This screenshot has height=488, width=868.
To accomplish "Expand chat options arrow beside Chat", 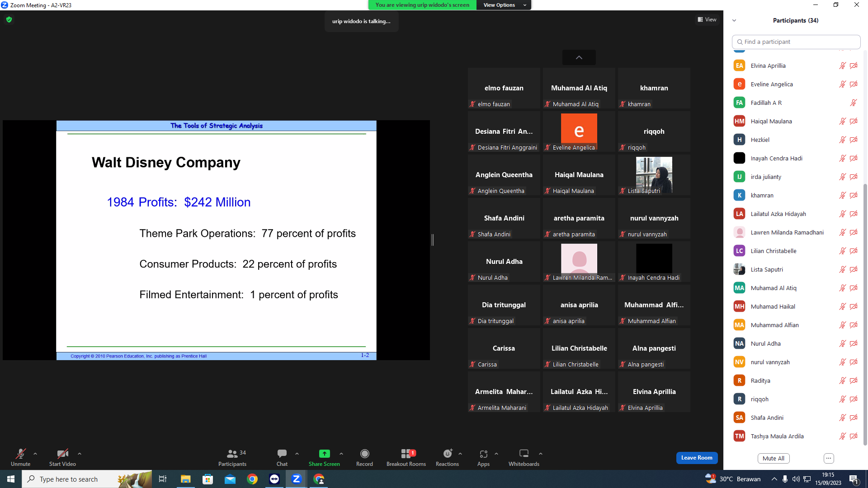I will (x=297, y=454).
